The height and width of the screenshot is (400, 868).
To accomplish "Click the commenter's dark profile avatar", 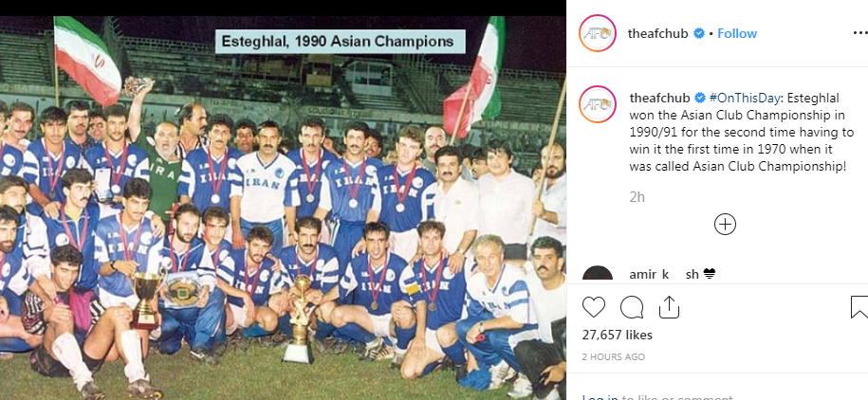I will coord(598,275).
